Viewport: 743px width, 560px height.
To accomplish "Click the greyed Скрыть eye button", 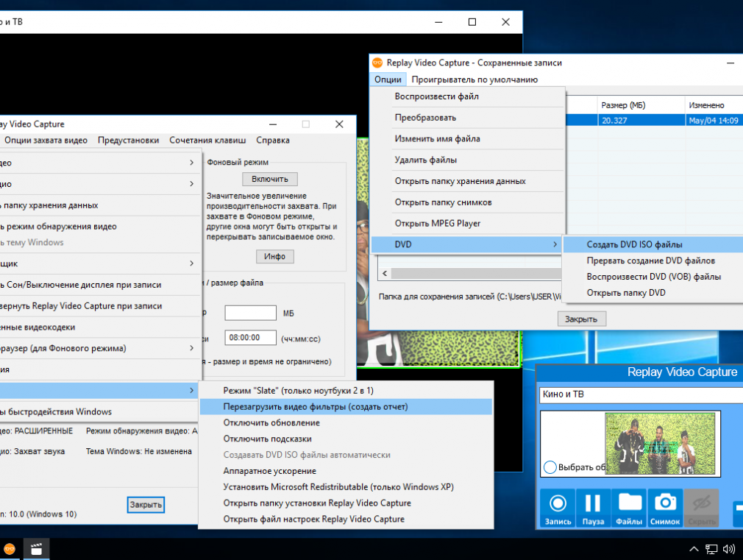I will click(x=701, y=508).
